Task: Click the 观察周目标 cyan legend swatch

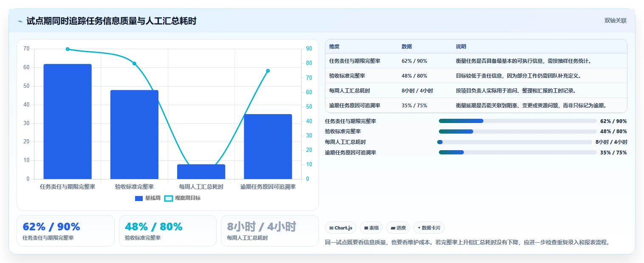Action: tap(169, 198)
